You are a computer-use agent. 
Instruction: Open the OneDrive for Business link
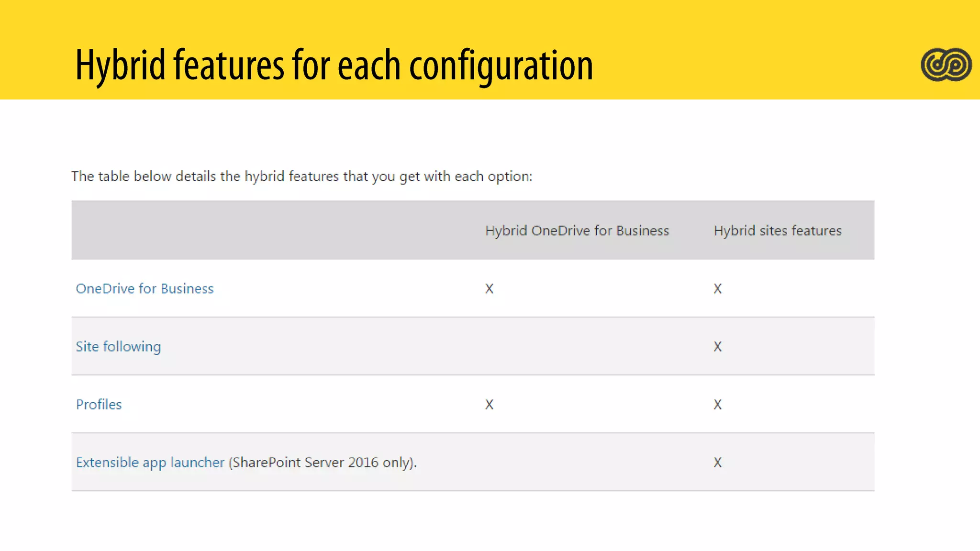point(145,289)
